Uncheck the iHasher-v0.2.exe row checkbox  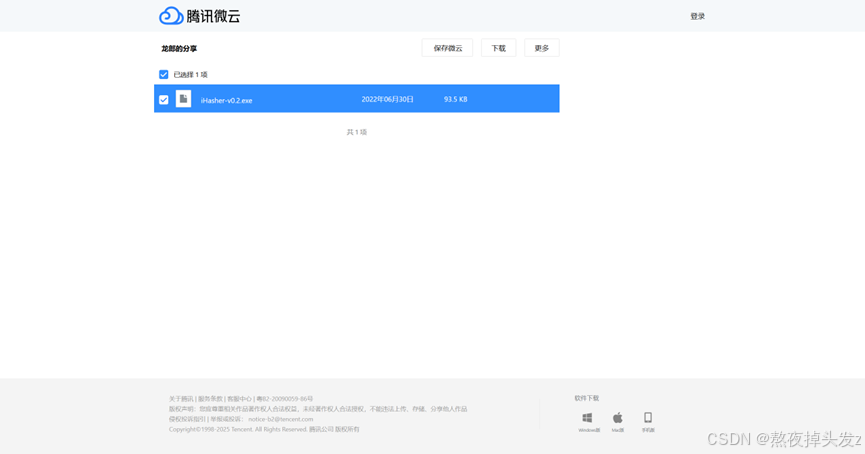(x=163, y=100)
